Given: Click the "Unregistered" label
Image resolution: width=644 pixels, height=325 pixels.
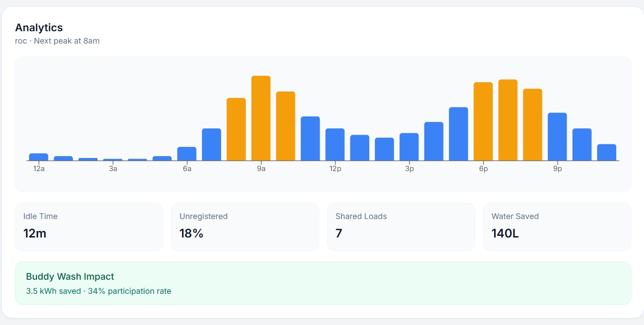Looking at the screenshot, I should coord(204,216).
